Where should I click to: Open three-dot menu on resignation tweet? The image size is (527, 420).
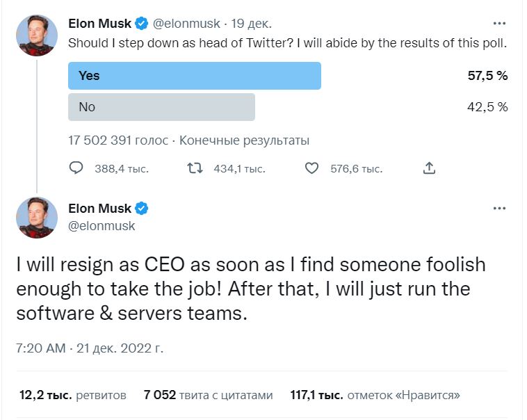[x=499, y=209]
